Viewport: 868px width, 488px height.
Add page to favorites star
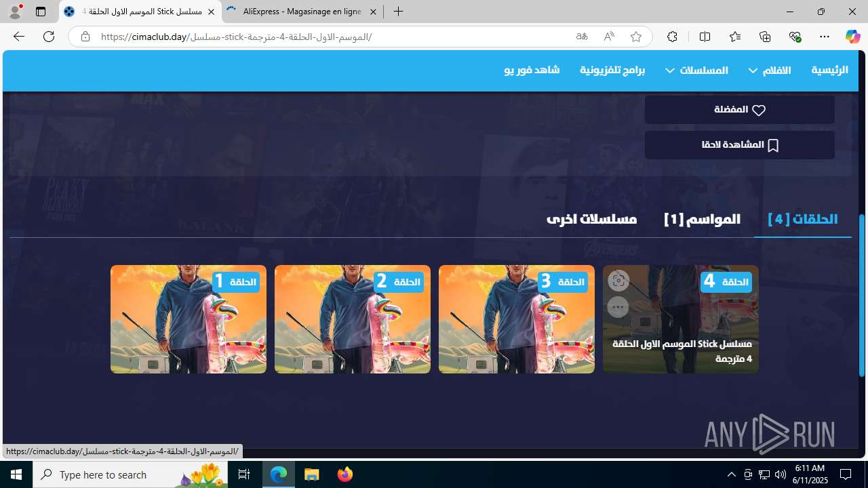click(x=635, y=37)
